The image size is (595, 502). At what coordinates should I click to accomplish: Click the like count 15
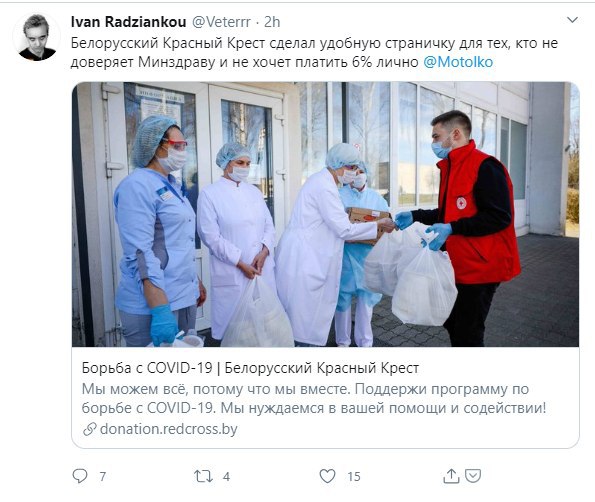click(x=354, y=477)
